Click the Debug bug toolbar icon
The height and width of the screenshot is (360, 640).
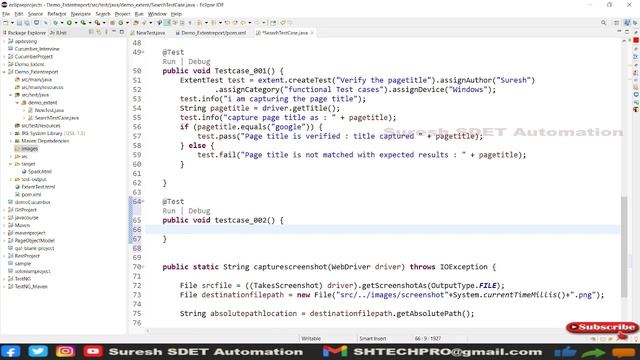pos(55,23)
